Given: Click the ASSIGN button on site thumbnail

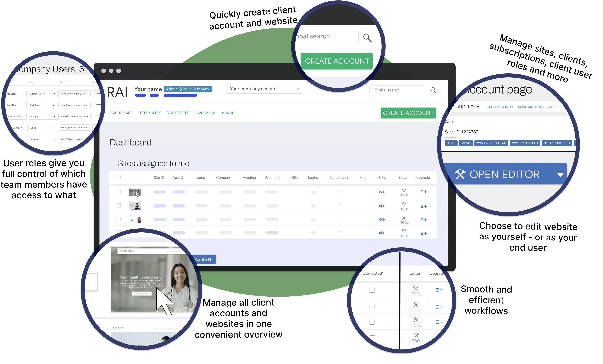Looking at the screenshot, I should tap(202, 259).
